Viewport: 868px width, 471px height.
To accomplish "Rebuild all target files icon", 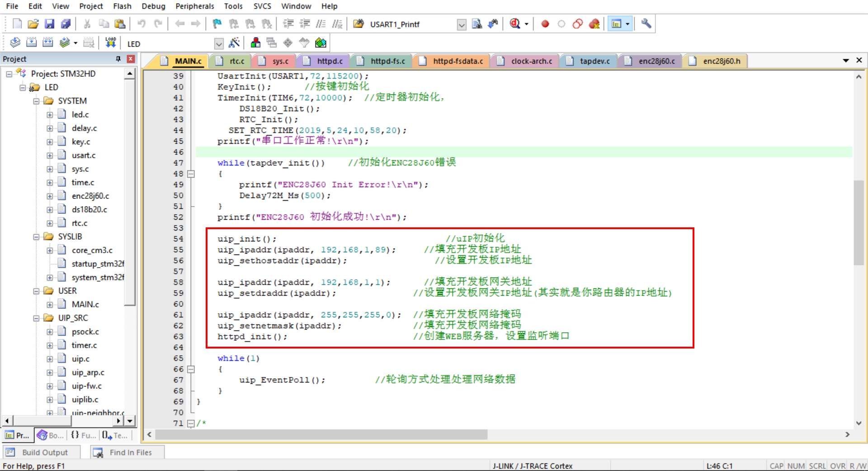I will (x=48, y=43).
